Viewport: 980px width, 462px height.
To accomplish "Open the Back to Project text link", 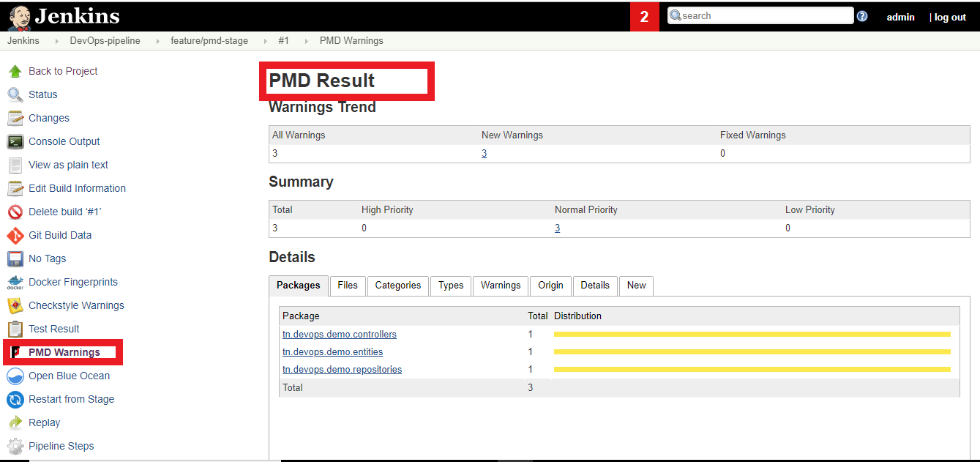I will (x=63, y=71).
